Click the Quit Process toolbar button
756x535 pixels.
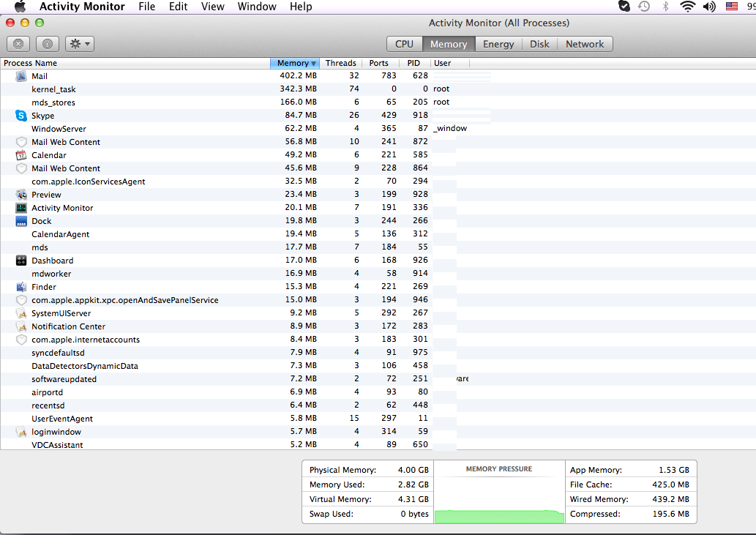18,44
